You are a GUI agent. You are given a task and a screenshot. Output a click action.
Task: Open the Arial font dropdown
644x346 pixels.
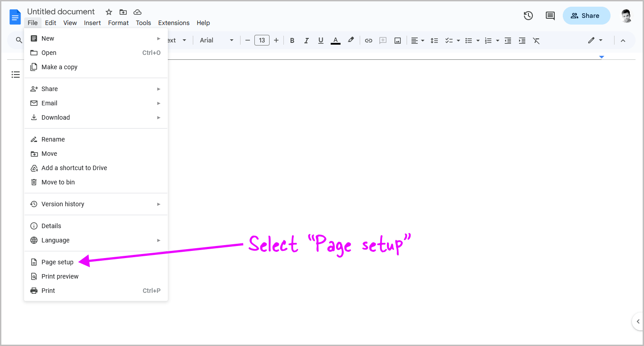(x=216, y=40)
